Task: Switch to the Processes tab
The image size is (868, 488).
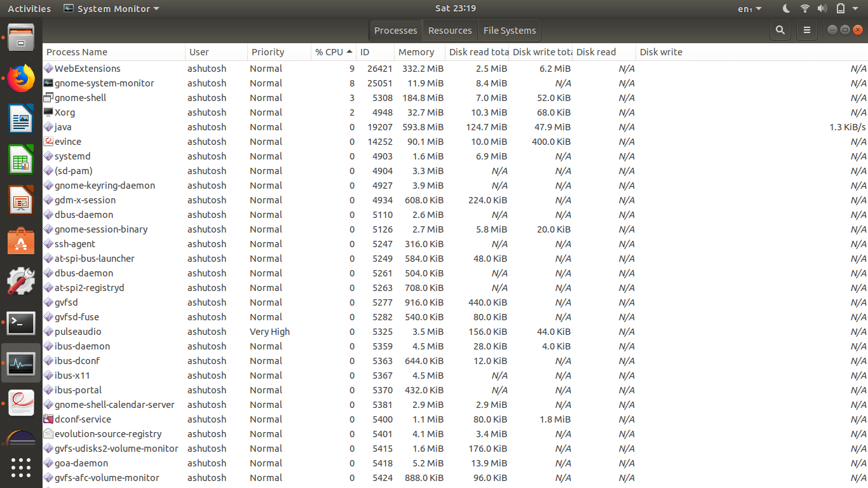Action: 395,30
